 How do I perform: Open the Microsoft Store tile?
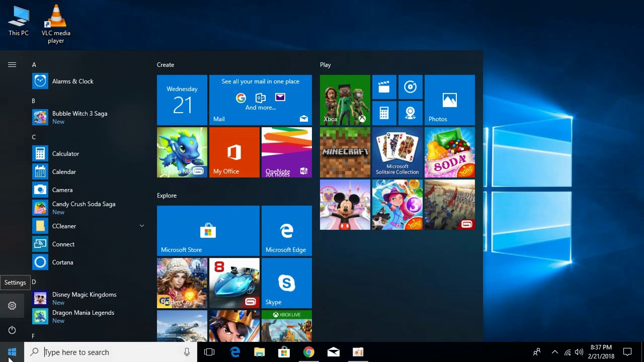[x=208, y=231]
